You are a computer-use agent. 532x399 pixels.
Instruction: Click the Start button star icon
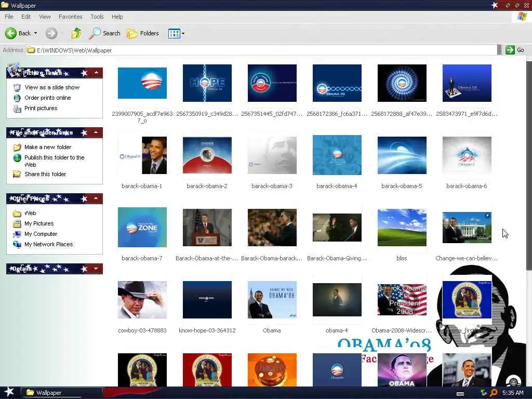(9, 392)
